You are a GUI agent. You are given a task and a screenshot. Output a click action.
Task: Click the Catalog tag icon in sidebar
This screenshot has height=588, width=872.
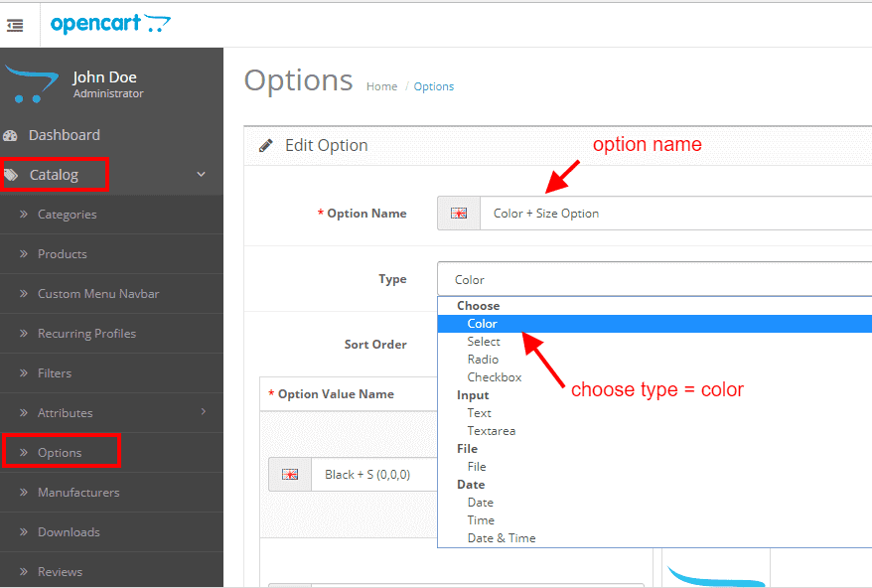[x=11, y=175]
